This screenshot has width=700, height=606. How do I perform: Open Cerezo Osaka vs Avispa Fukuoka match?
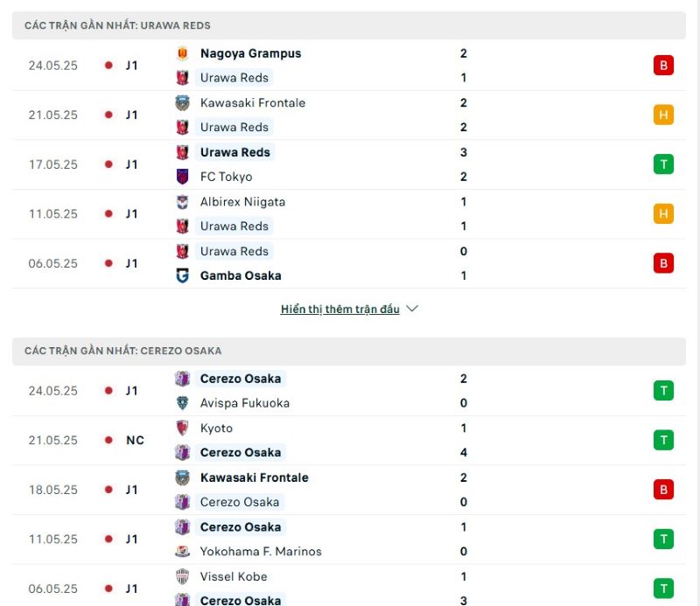(350, 391)
